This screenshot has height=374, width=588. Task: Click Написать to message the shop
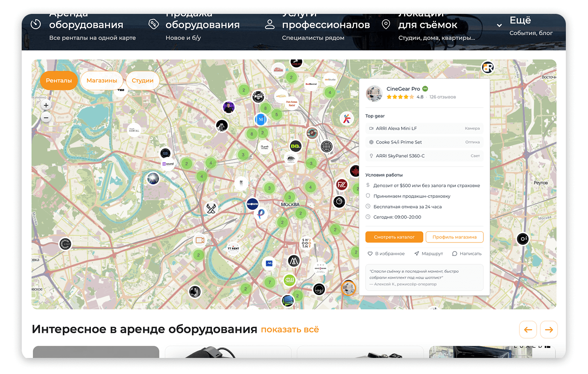pos(467,253)
